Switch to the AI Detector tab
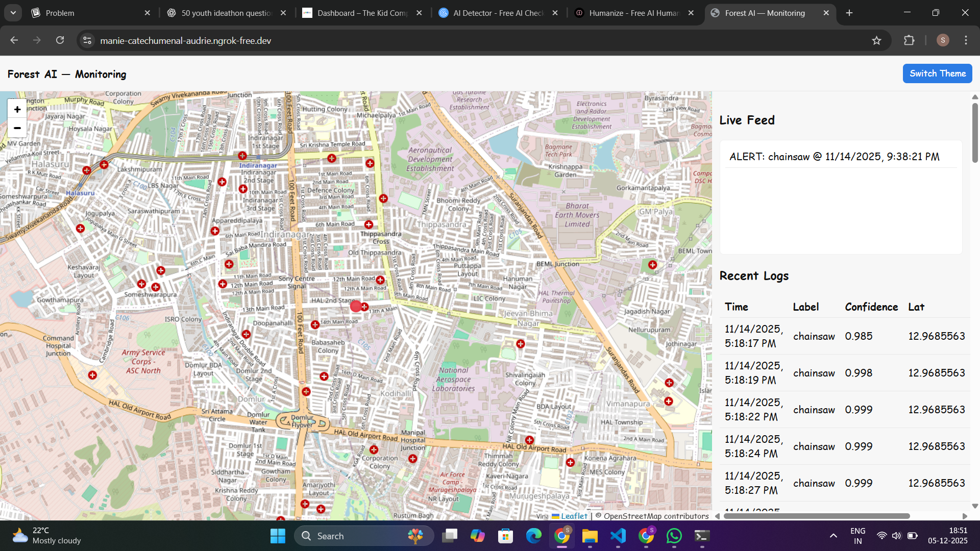Screen dimensions: 980x551 (x=498, y=13)
